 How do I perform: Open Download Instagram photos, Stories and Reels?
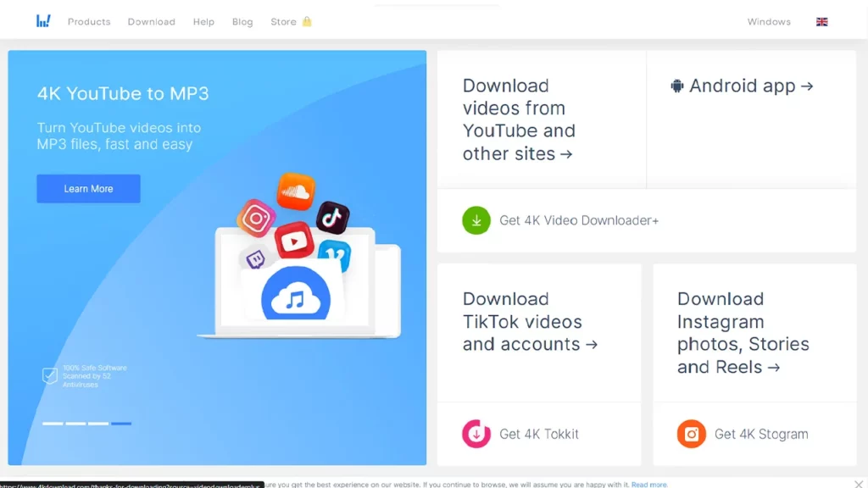(743, 333)
